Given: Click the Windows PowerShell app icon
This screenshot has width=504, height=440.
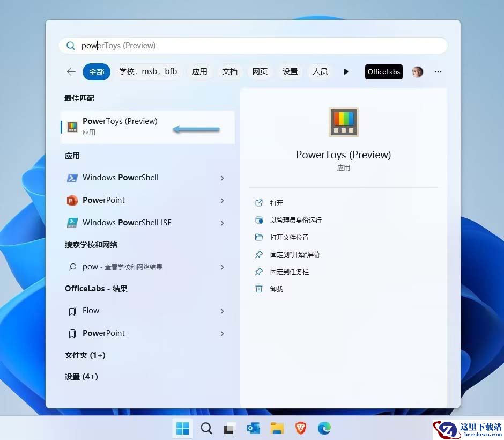Looking at the screenshot, I should click(72, 178).
